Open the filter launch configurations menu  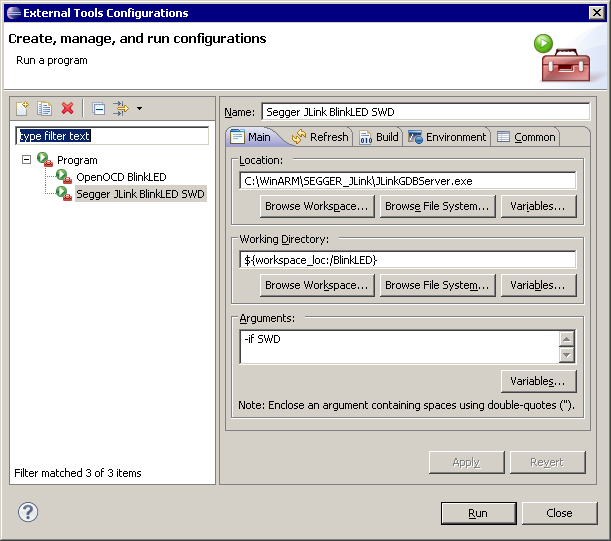coord(121,108)
